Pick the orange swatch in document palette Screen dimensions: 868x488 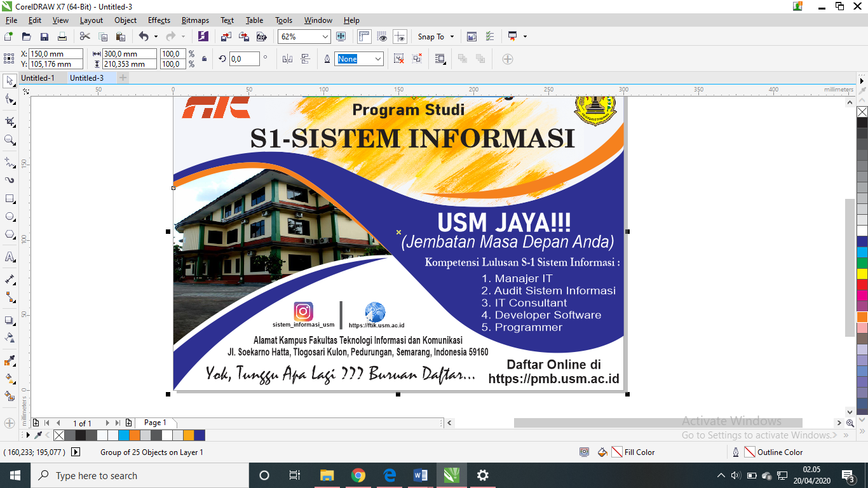[x=134, y=435]
